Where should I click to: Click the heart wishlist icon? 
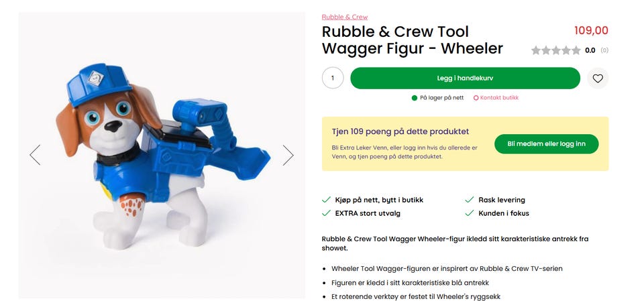click(x=598, y=78)
